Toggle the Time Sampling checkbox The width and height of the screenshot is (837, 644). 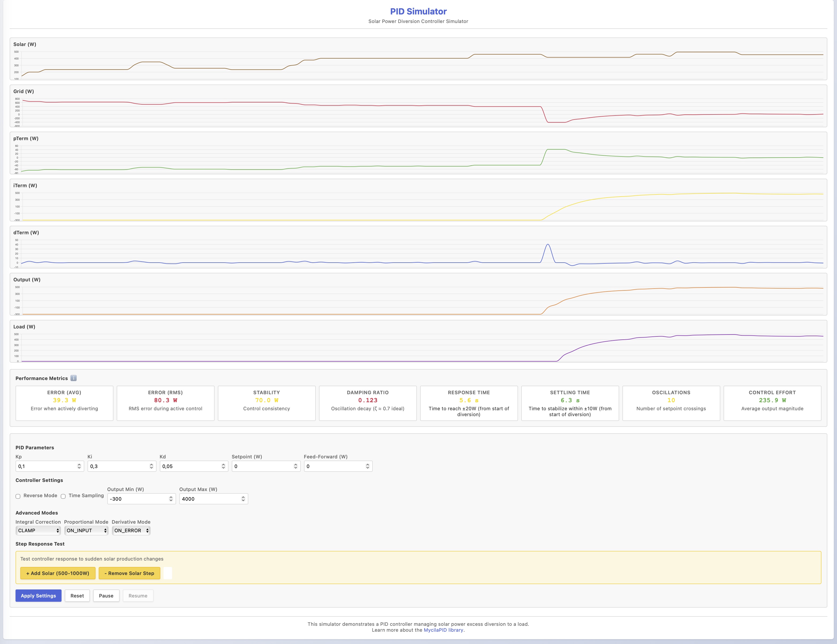tap(63, 496)
